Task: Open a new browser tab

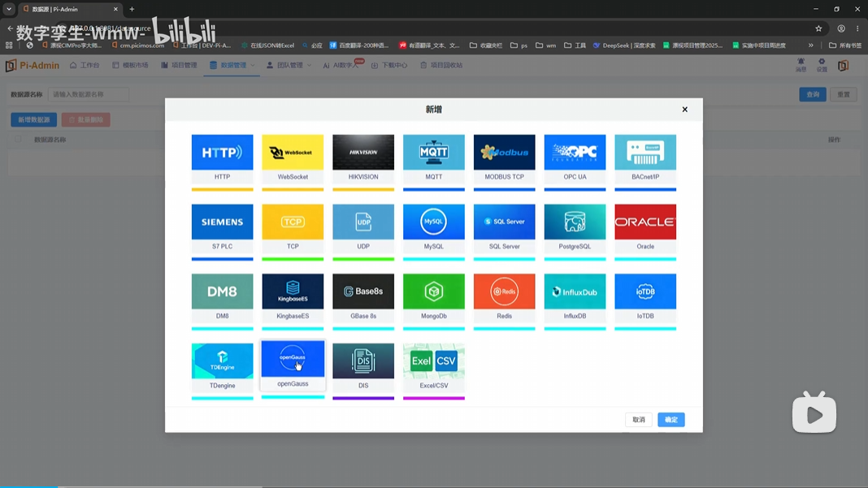Action: (x=132, y=10)
